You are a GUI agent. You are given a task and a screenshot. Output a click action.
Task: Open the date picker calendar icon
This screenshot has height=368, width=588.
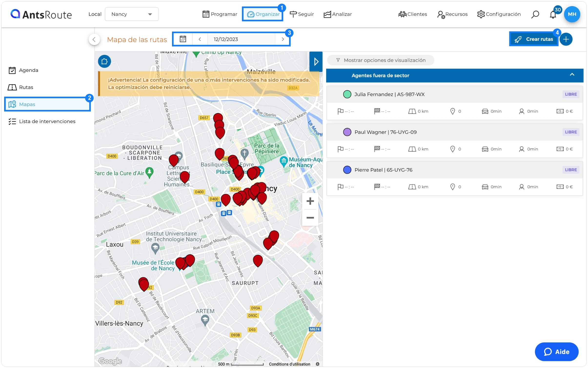[183, 39]
